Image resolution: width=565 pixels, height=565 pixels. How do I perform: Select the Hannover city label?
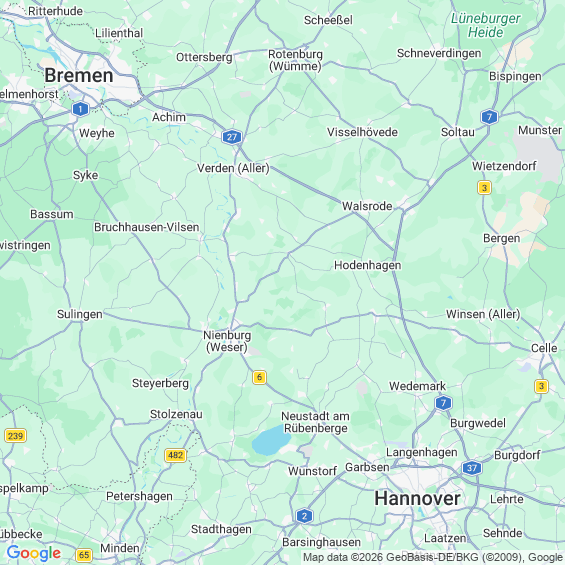pyautogui.click(x=417, y=499)
